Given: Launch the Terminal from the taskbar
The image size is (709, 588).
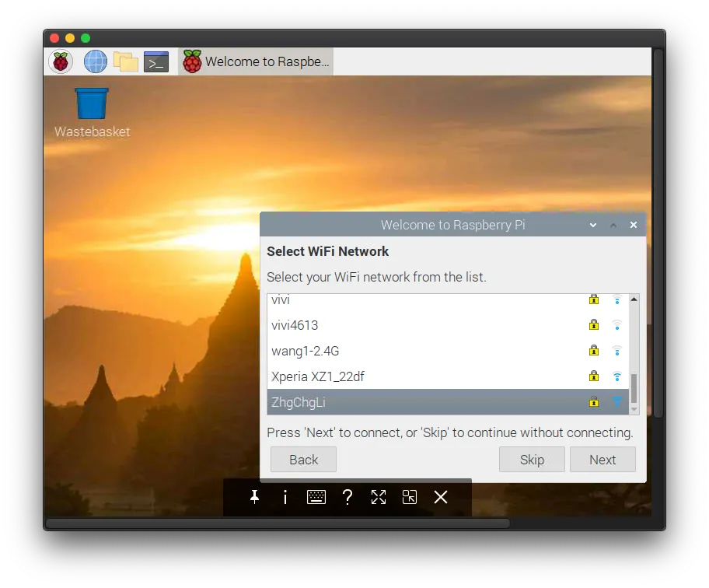Looking at the screenshot, I should click(156, 61).
